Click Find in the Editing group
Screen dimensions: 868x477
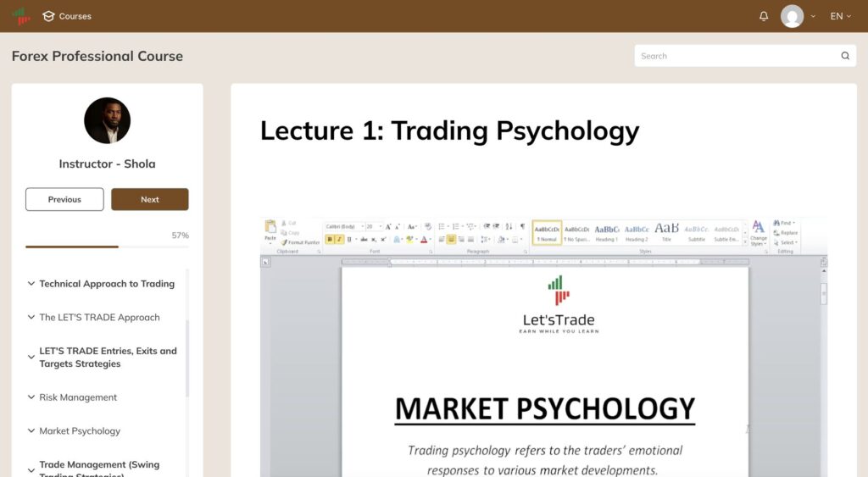click(x=784, y=223)
